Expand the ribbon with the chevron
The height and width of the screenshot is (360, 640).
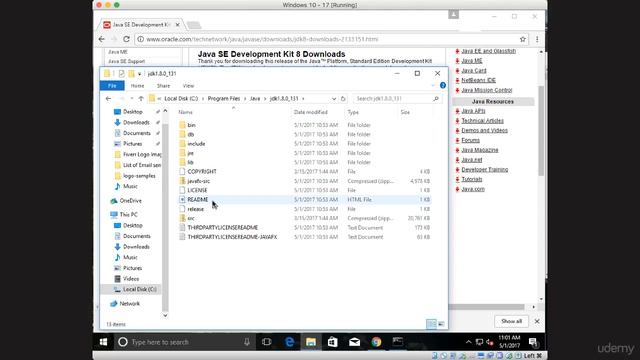coord(433,85)
